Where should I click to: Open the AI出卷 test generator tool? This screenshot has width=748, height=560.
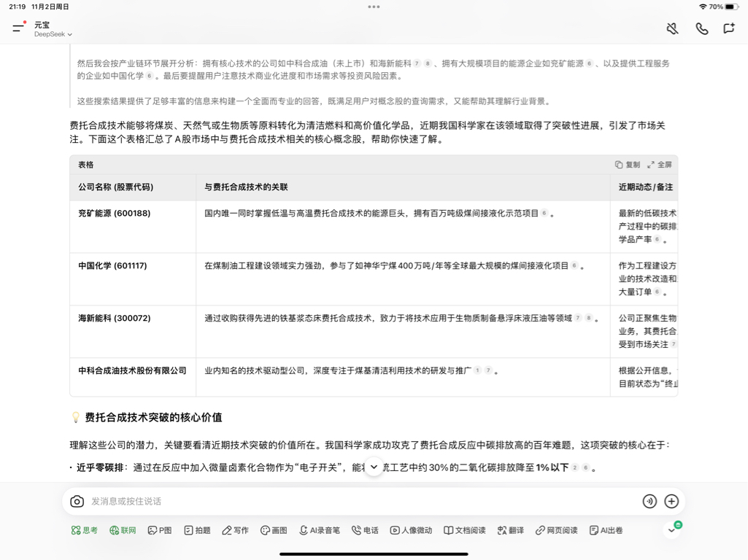pos(606,530)
